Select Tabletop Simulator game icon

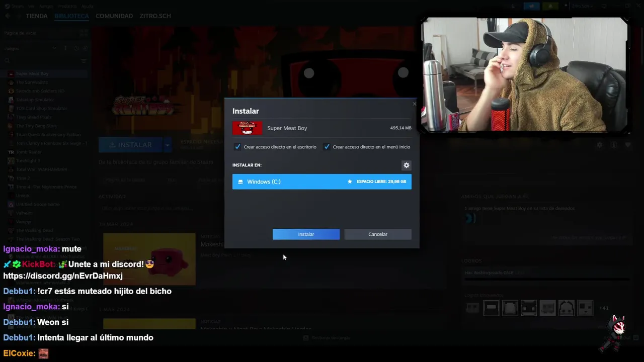click(11, 100)
